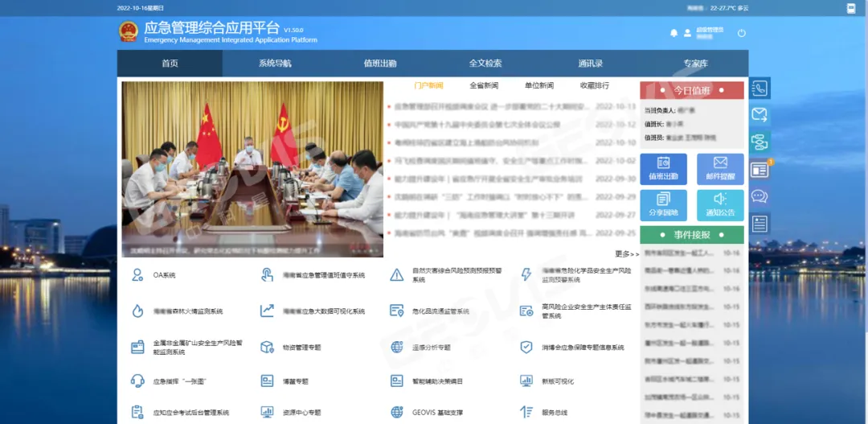
Task: Show the 收藏排行 news tab
Action: click(594, 86)
